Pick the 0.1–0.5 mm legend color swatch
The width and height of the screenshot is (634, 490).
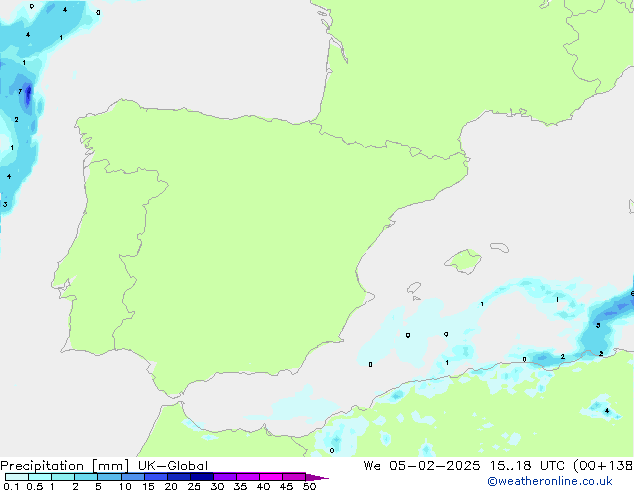click(x=17, y=477)
